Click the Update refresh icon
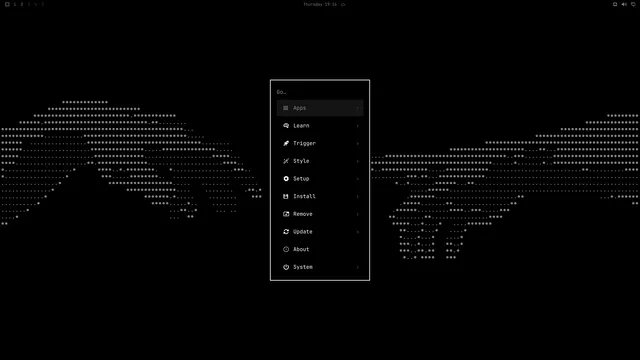The width and height of the screenshot is (640, 360). click(286, 231)
